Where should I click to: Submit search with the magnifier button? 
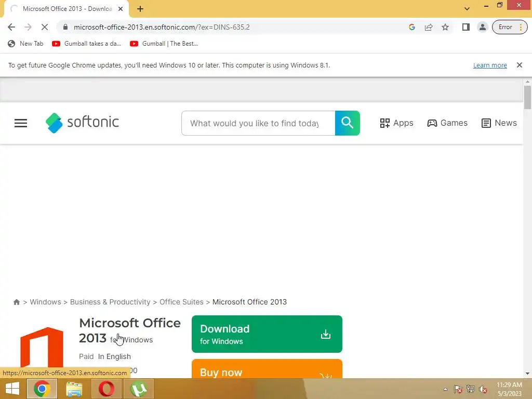[x=348, y=123]
